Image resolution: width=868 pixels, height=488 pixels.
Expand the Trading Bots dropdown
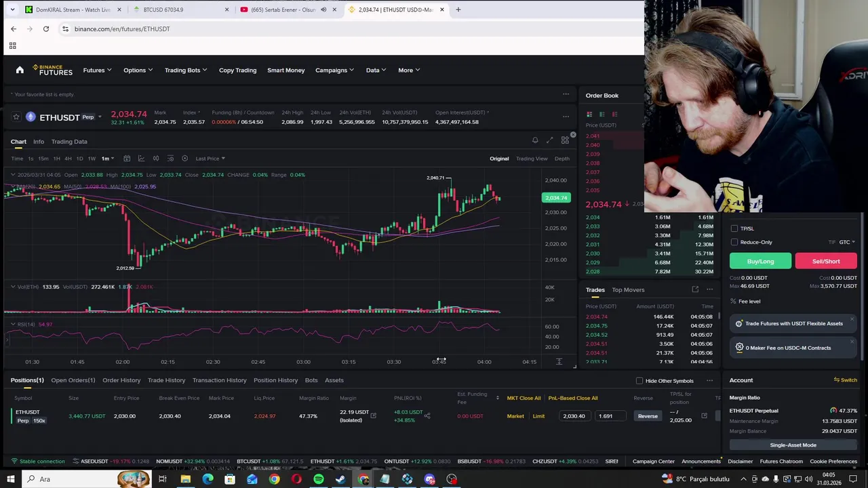[x=186, y=70]
